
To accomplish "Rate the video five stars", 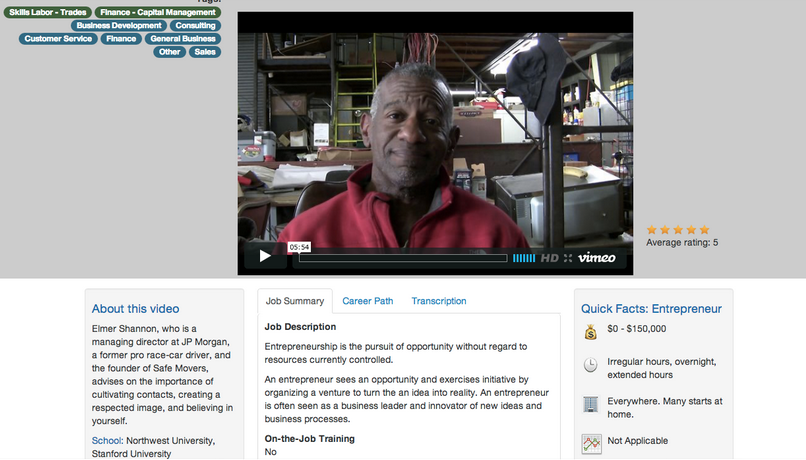I will (x=704, y=229).
